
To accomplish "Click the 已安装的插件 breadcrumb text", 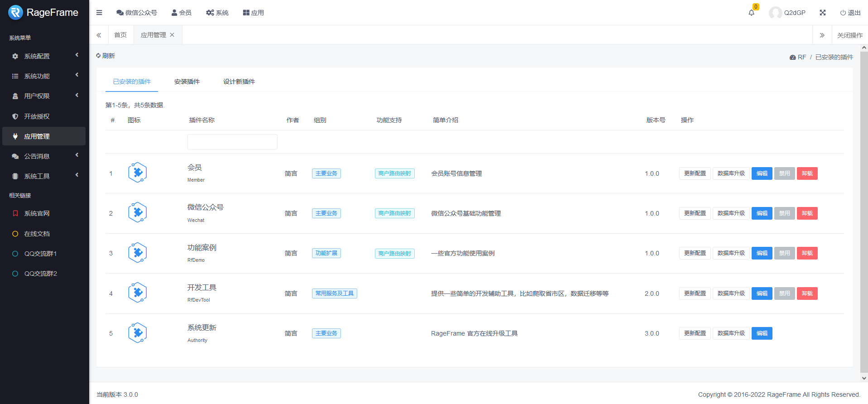I will 834,57.
